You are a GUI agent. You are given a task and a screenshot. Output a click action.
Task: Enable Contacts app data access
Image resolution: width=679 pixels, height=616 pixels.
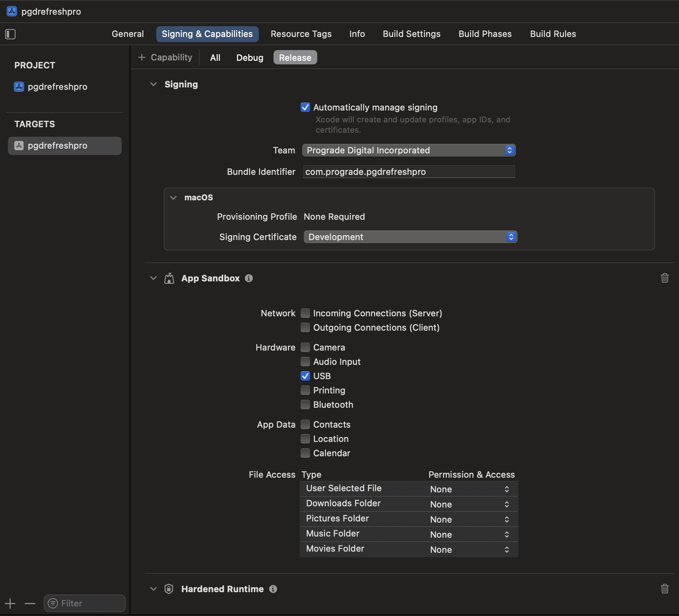pos(305,424)
